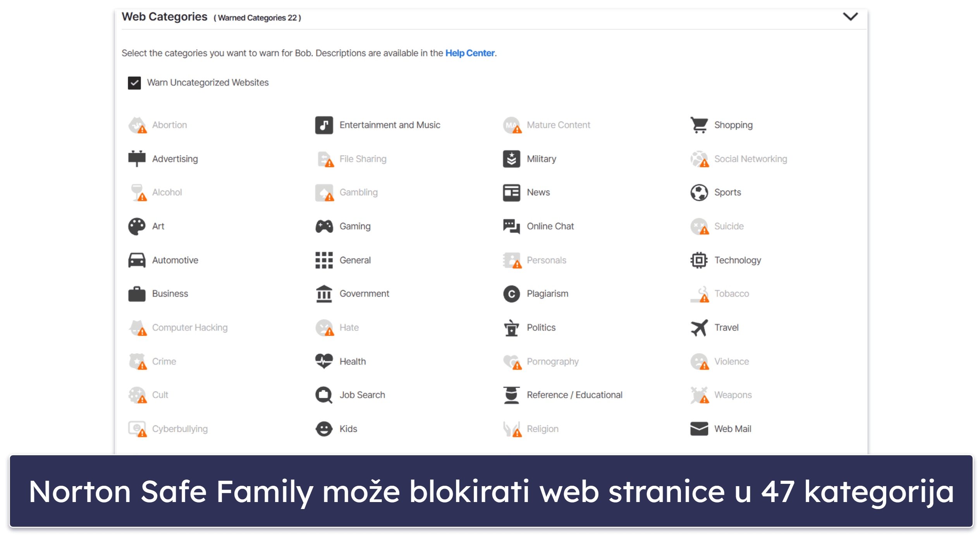
Task: Click the Online Chat label
Action: [x=550, y=226]
